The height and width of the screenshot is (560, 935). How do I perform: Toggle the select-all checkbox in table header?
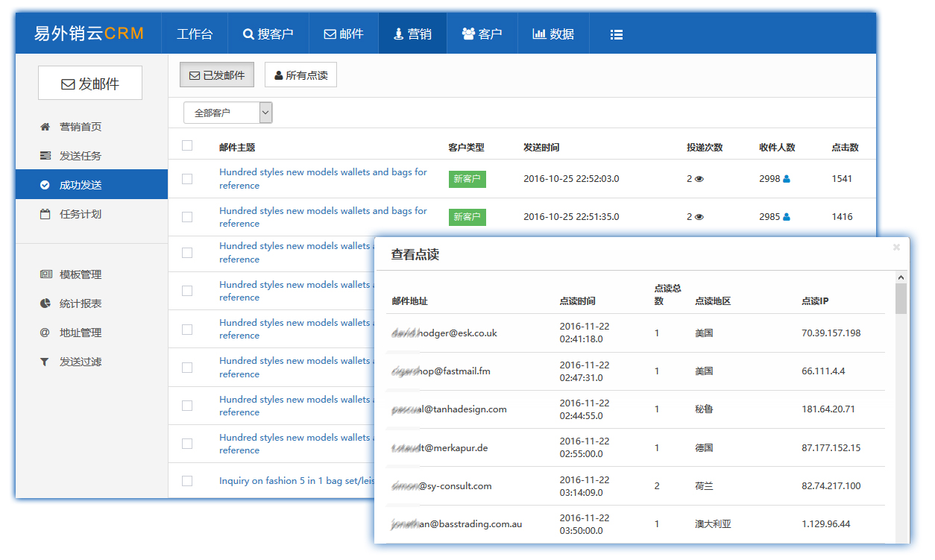click(x=187, y=146)
